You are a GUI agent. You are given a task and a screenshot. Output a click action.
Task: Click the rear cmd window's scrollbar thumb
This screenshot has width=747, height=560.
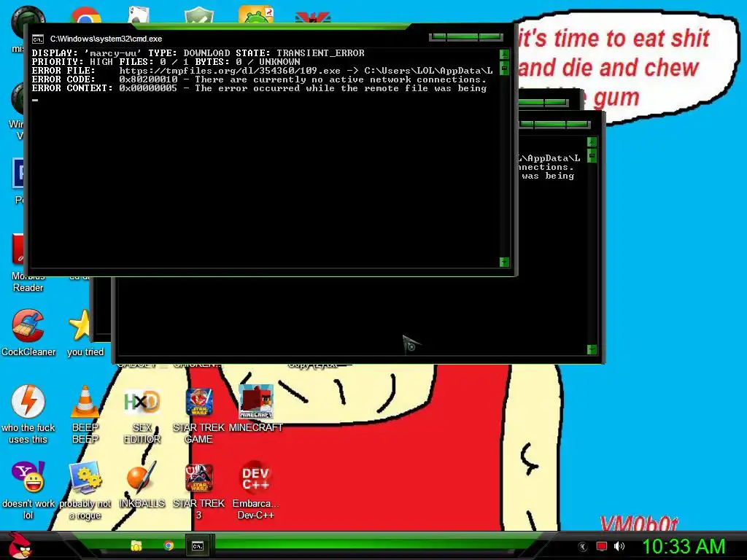[x=592, y=155]
